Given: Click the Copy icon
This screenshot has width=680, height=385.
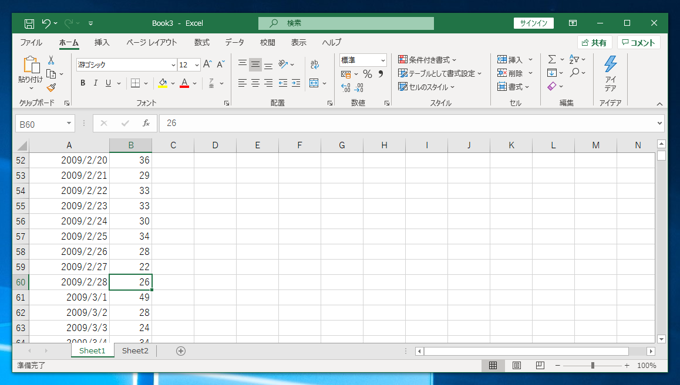Looking at the screenshot, I should (51, 74).
